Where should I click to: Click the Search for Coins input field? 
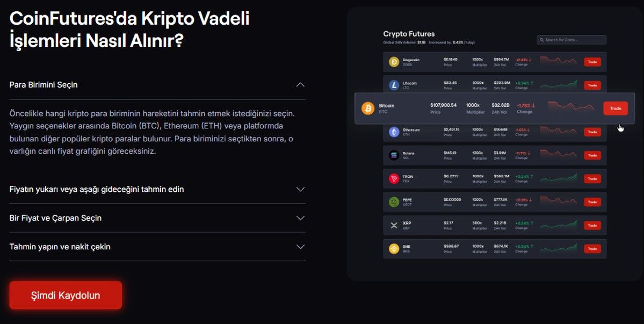click(571, 40)
